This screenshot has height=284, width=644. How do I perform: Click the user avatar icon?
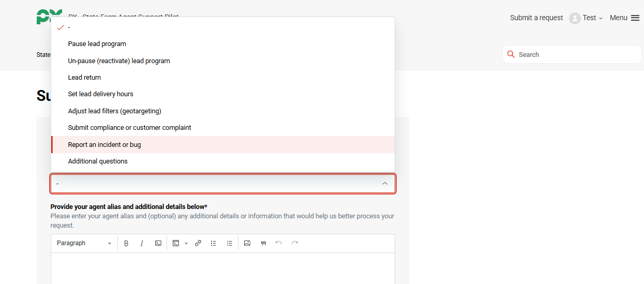[575, 18]
